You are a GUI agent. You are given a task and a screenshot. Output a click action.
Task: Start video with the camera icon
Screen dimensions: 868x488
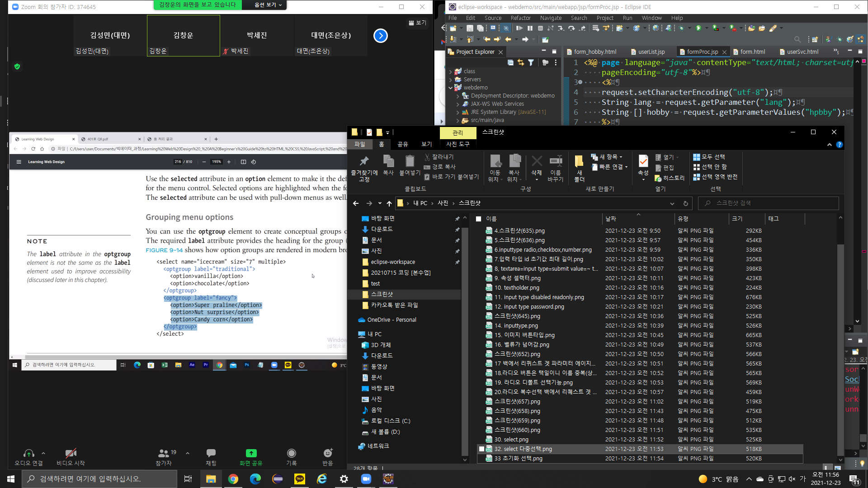71,453
